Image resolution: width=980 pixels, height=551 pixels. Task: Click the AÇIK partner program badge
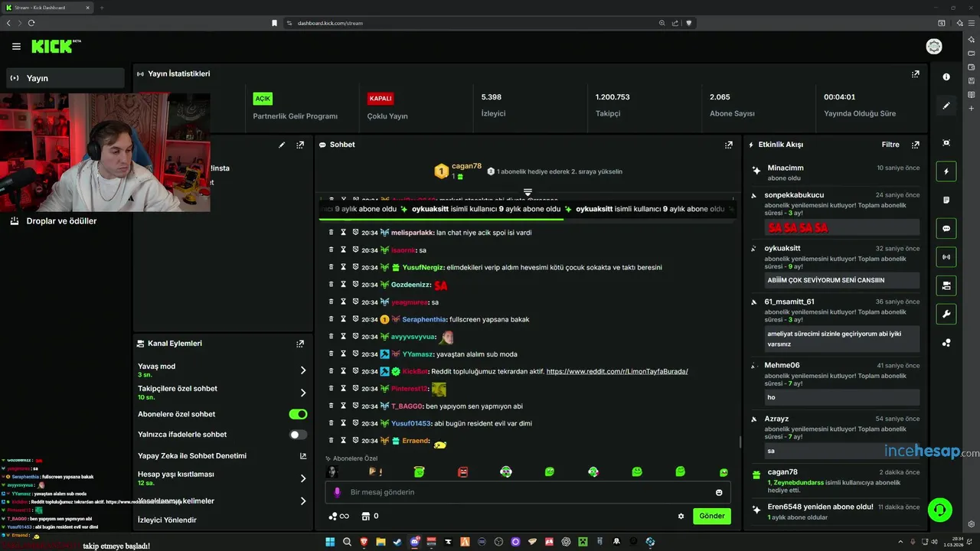click(263, 99)
